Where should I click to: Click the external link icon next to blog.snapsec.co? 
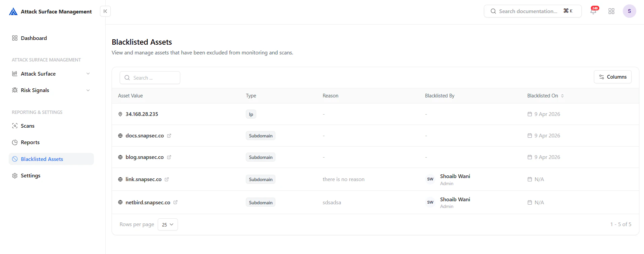click(x=169, y=157)
